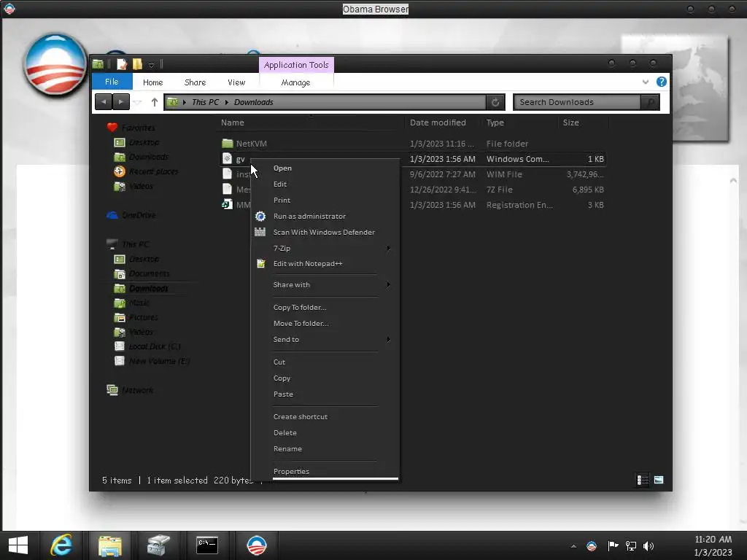Click the Forward navigation arrow
Image resolution: width=747 pixels, height=560 pixels.
point(121,102)
